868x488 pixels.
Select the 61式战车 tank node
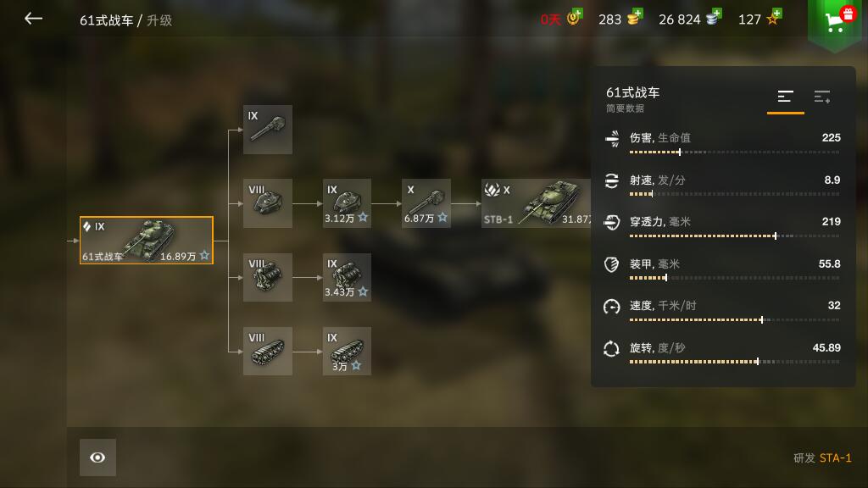pyautogui.click(x=146, y=240)
